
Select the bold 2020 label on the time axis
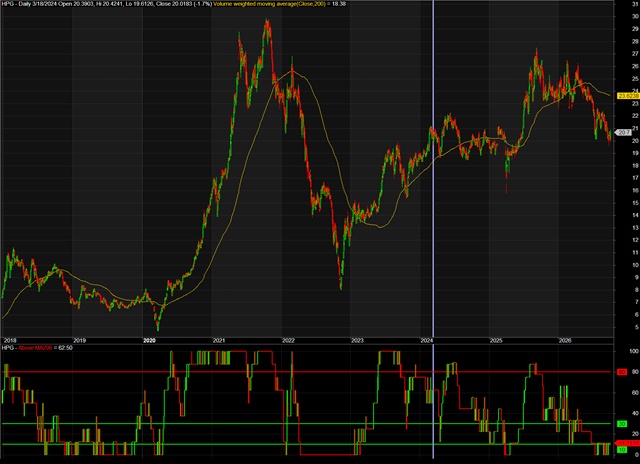[149, 340]
